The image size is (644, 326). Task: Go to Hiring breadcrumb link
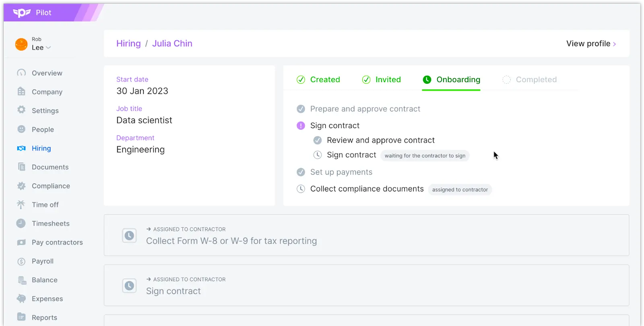coord(128,44)
